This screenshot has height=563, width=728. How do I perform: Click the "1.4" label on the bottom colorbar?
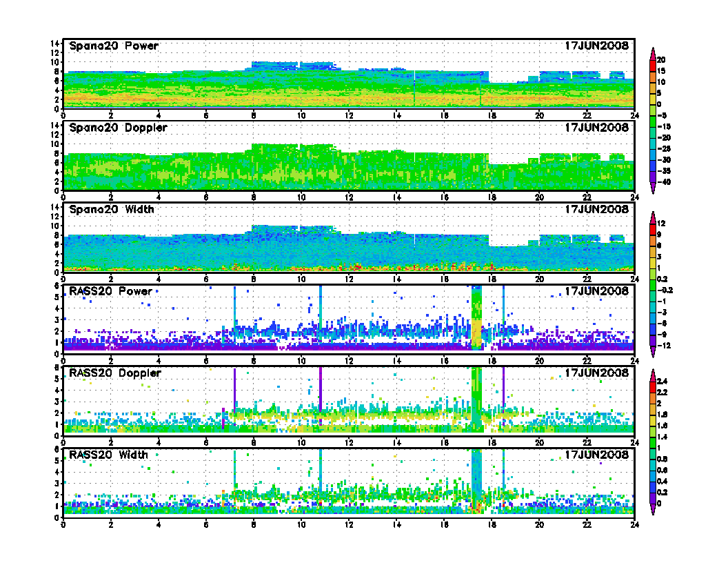[x=663, y=437]
